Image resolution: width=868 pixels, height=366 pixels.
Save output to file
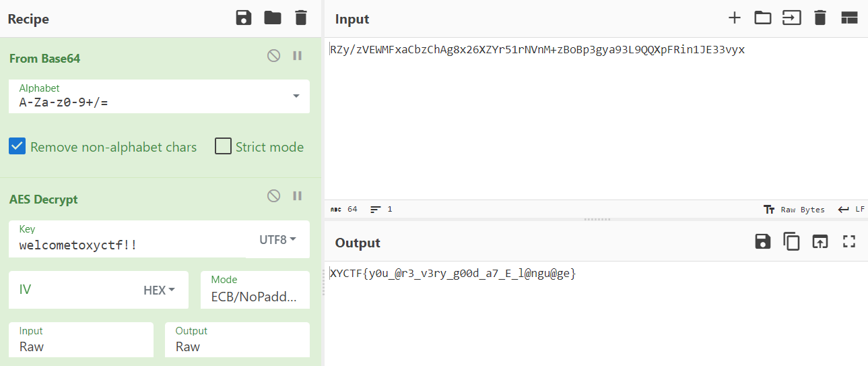click(762, 242)
